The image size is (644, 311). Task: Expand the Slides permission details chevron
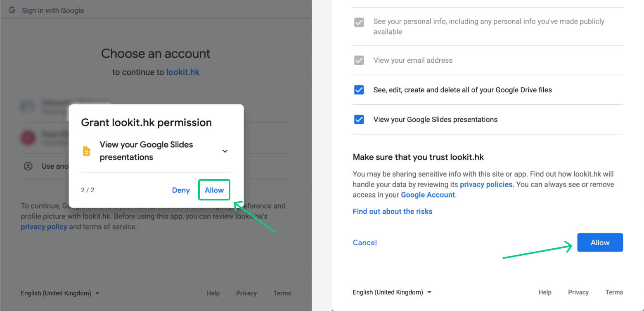pos(225,151)
